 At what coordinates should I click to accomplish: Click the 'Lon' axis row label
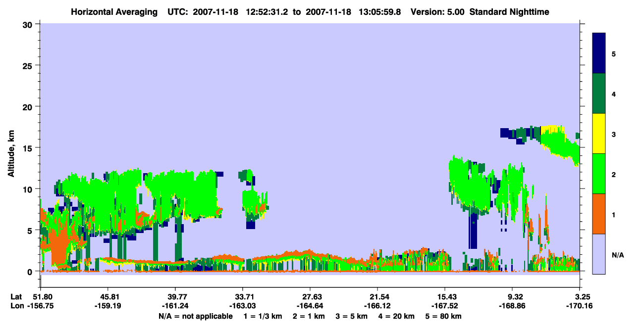click(17, 306)
